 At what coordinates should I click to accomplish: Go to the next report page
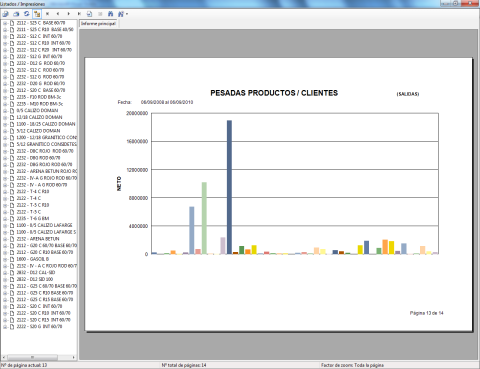pos(69,14)
